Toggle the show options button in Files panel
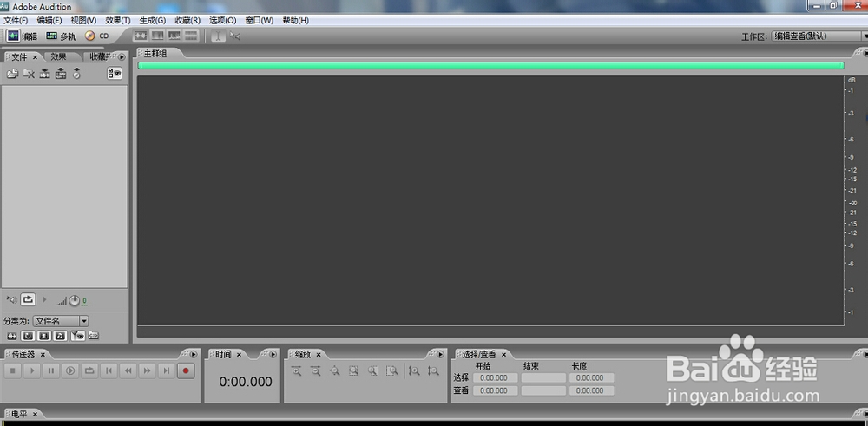The image size is (868, 426). click(115, 74)
